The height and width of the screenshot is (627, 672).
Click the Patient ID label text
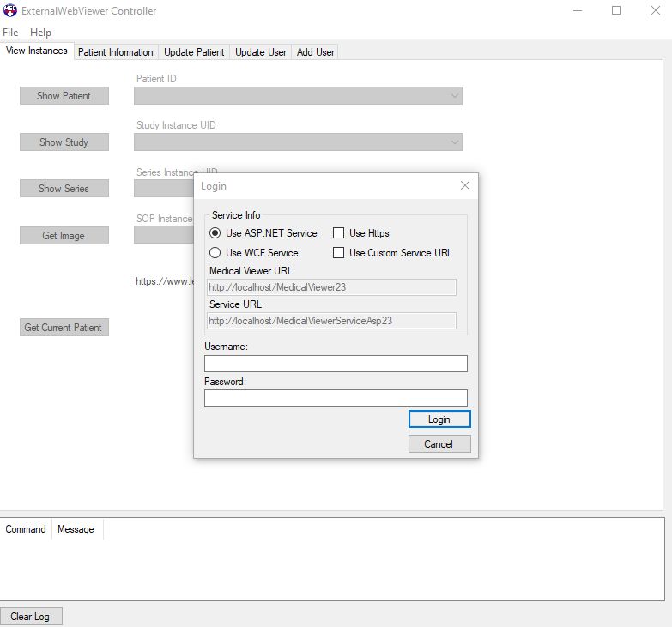156,79
